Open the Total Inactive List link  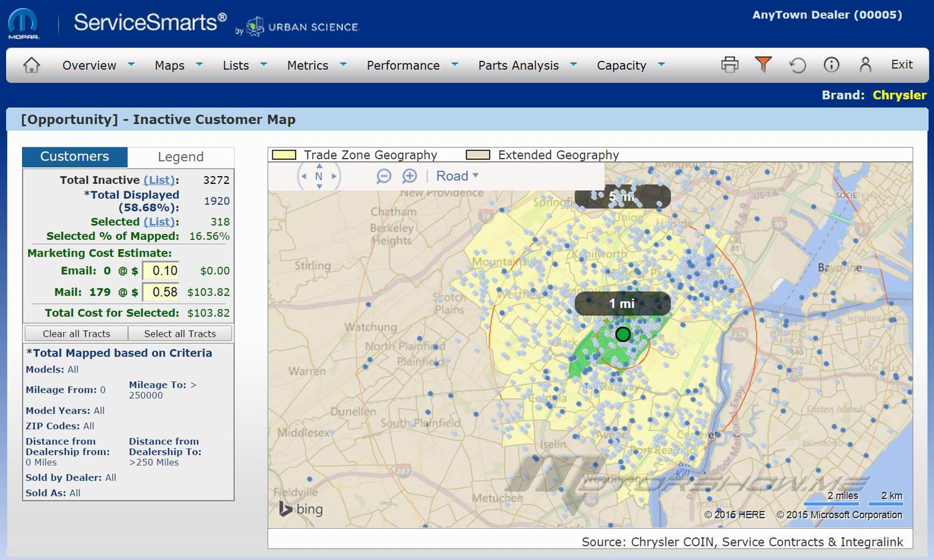tap(159, 180)
